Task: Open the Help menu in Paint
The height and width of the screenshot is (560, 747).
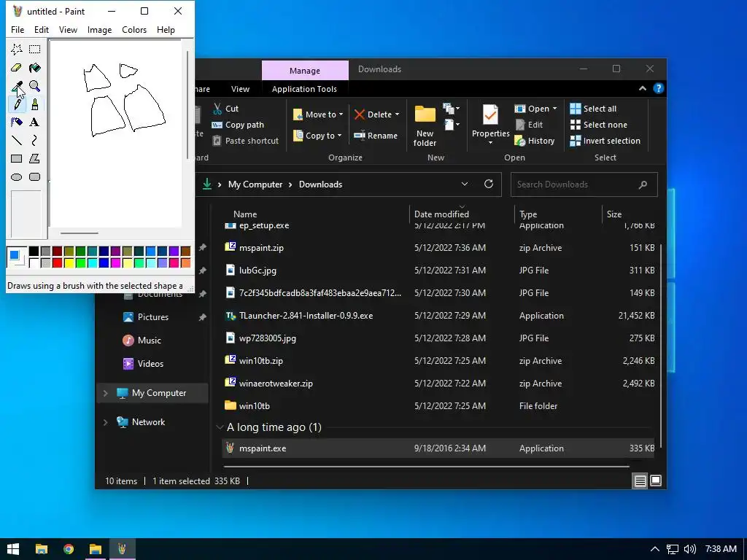Action: [x=166, y=29]
